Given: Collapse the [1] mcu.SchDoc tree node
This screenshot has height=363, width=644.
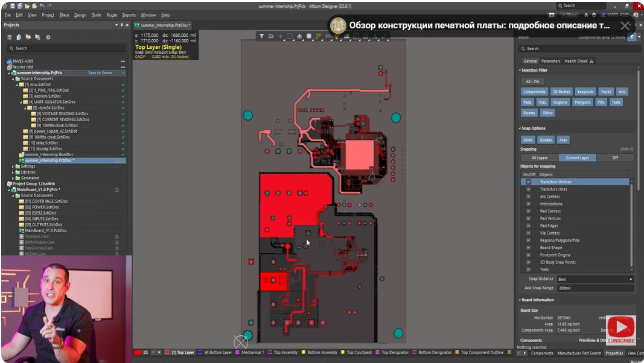Looking at the screenshot, I should [x=18, y=84].
